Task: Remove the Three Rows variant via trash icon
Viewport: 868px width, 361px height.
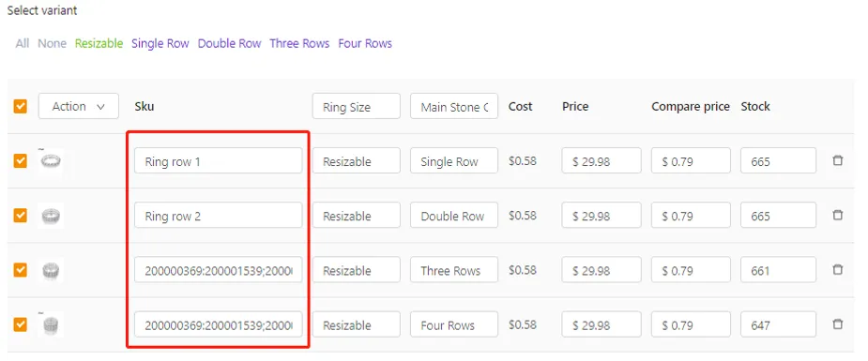Action: point(838,270)
